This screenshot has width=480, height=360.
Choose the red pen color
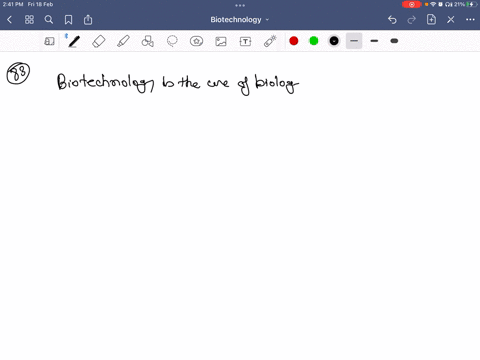pyautogui.click(x=294, y=41)
